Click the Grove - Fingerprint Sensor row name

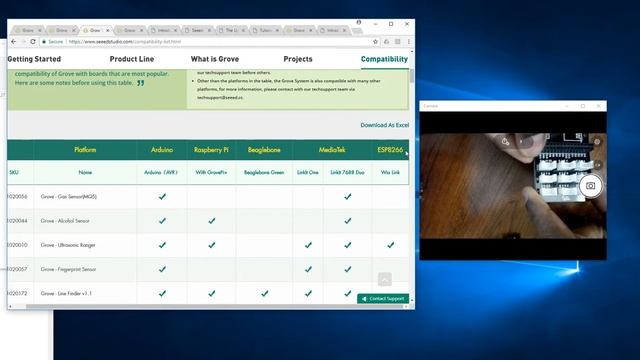[68, 269]
